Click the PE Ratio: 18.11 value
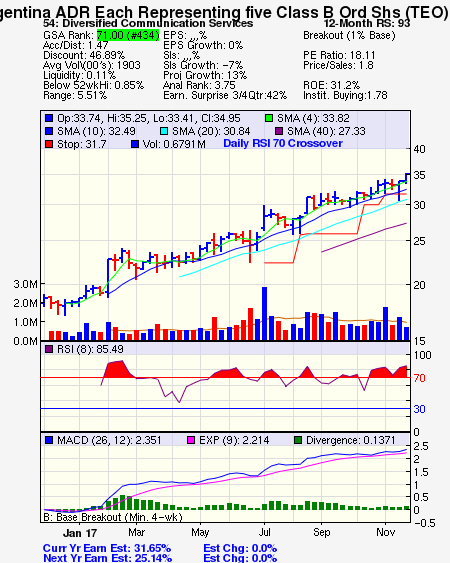This screenshot has height=563, width=450. pos(339,55)
